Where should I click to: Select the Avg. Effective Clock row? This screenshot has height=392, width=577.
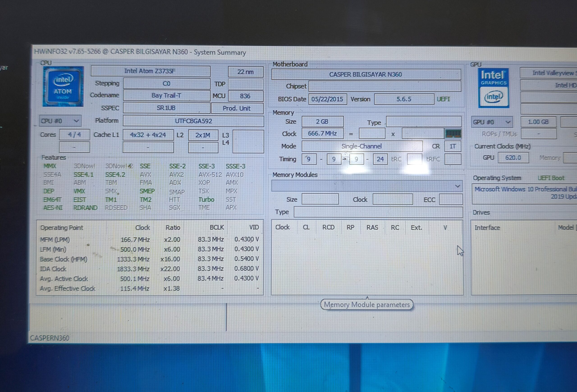click(149, 289)
